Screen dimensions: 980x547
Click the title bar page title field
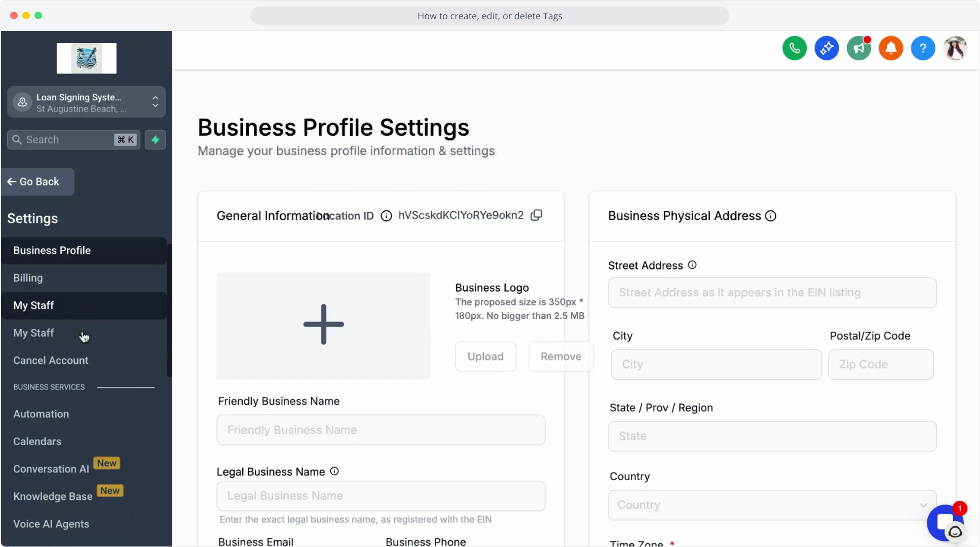(x=490, y=16)
